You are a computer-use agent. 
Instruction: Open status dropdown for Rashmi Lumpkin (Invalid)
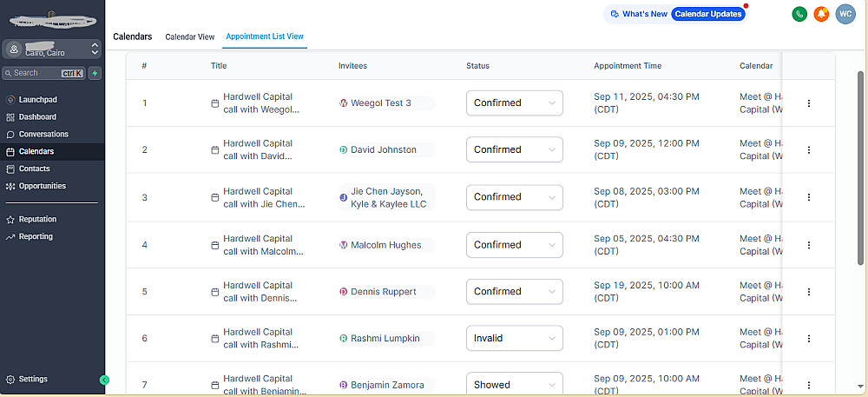(514, 338)
